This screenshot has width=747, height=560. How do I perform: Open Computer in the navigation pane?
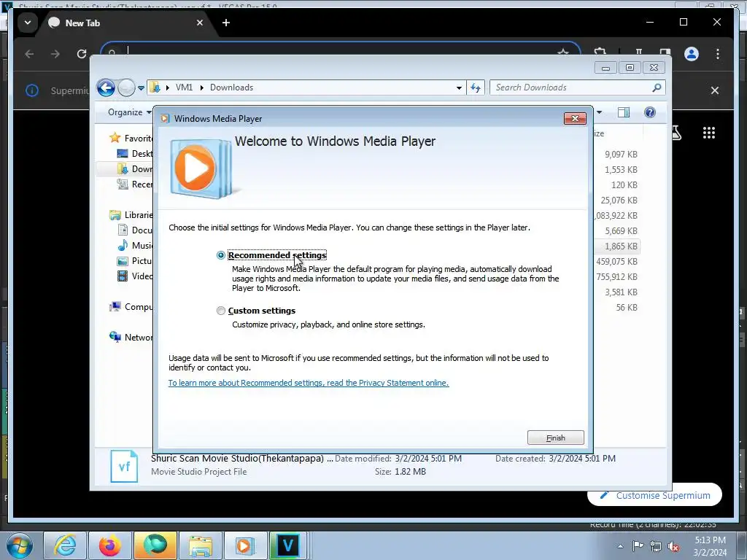(x=131, y=307)
